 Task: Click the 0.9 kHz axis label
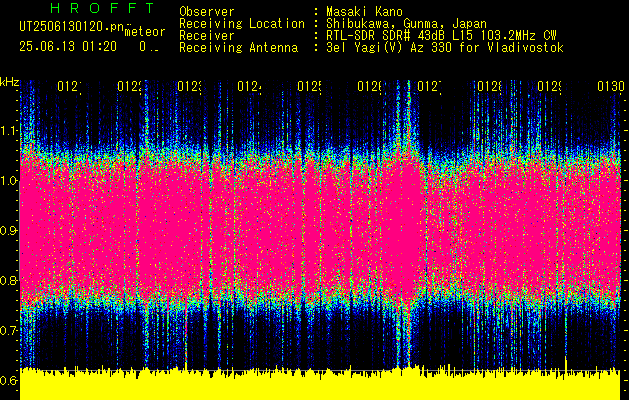[9, 231]
